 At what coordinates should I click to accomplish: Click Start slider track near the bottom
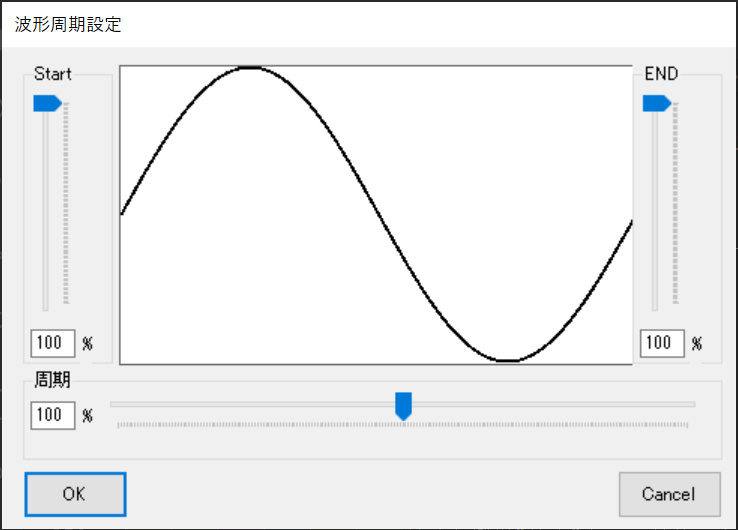point(44,290)
